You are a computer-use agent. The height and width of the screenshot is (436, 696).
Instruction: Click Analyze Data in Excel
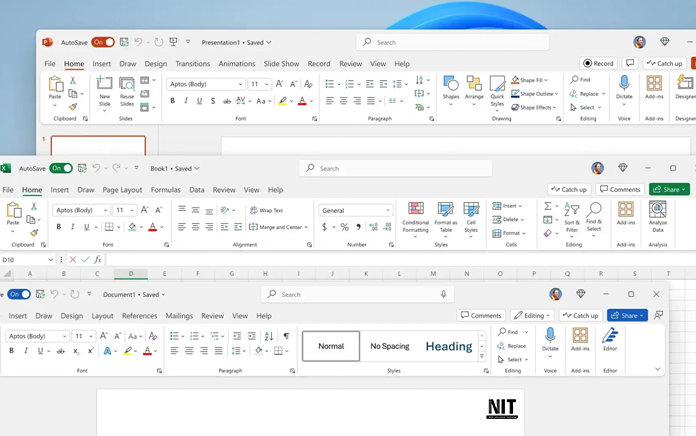657,216
